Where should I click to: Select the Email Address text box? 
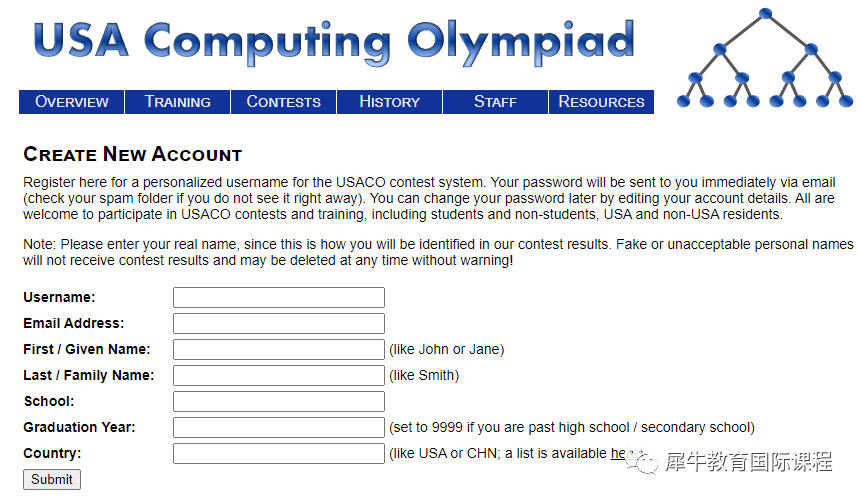[279, 324]
